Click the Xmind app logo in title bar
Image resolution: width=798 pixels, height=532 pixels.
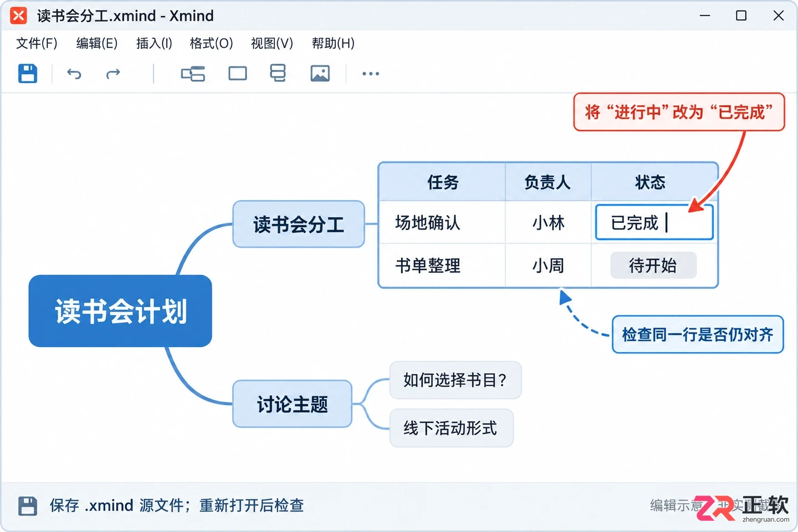pos(18,16)
